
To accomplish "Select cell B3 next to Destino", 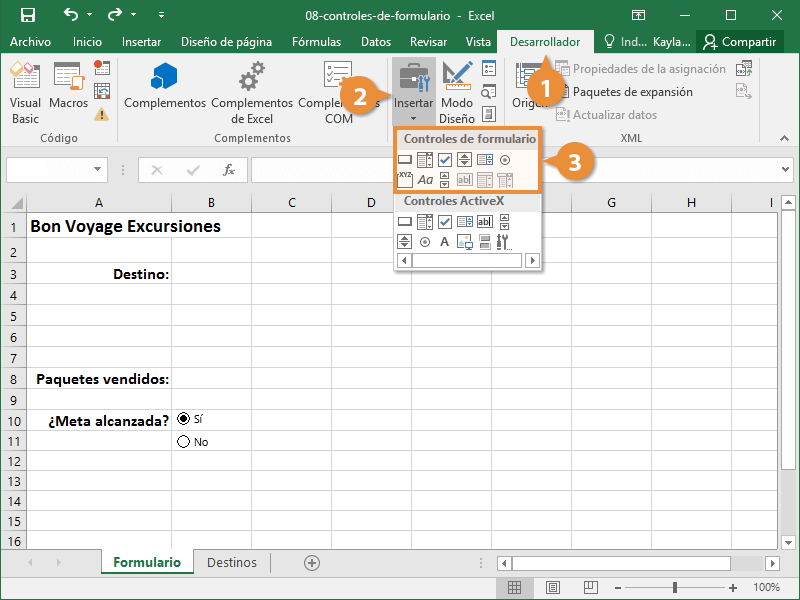I will point(211,273).
